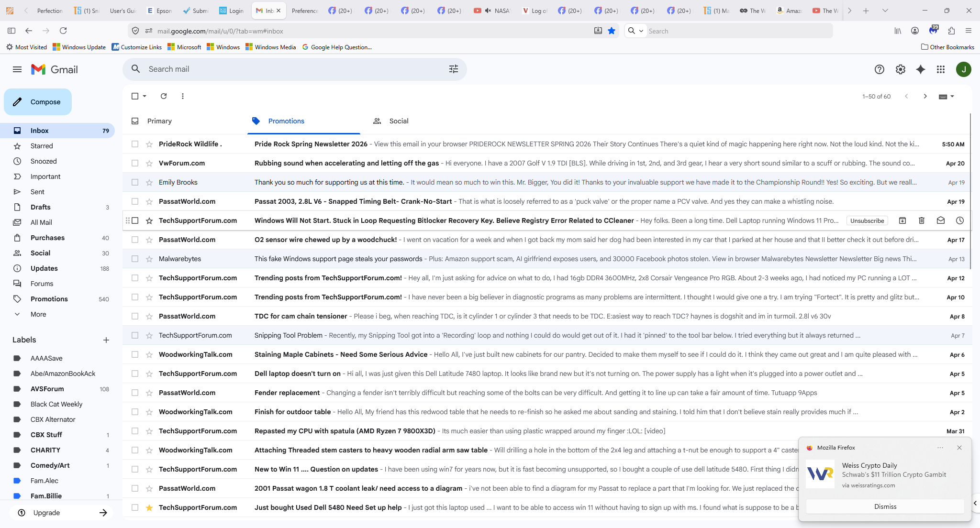Click the inbox refresh icon
Viewport: 980px width, 528px height.
(x=164, y=96)
